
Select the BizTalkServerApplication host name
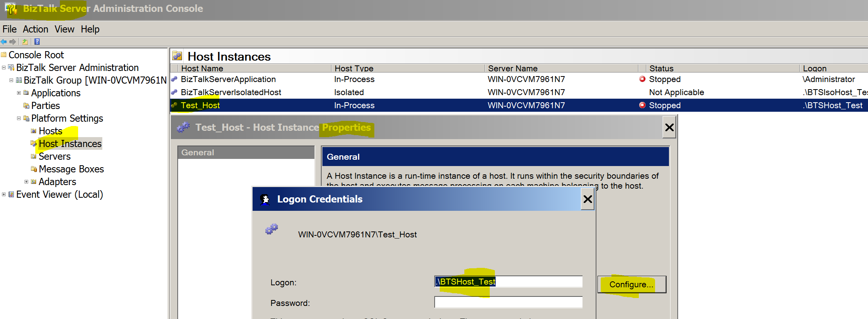click(228, 79)
